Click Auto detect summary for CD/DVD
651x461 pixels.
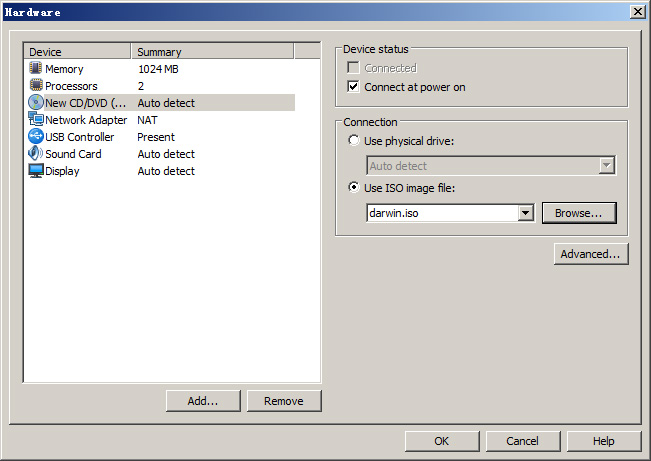click(166, 103)
